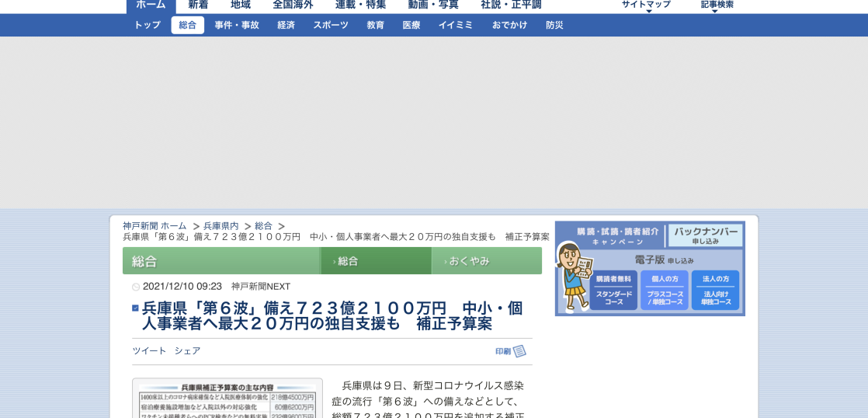The image size is (868, 418).
Task: Expand the 記事検索 dropdown
Action: (x=717, y=5)
